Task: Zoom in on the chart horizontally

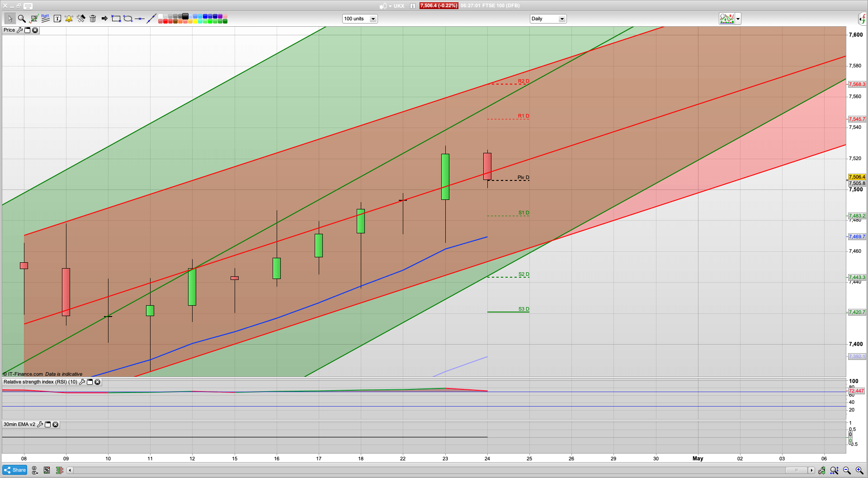Action: pos(859,470)
